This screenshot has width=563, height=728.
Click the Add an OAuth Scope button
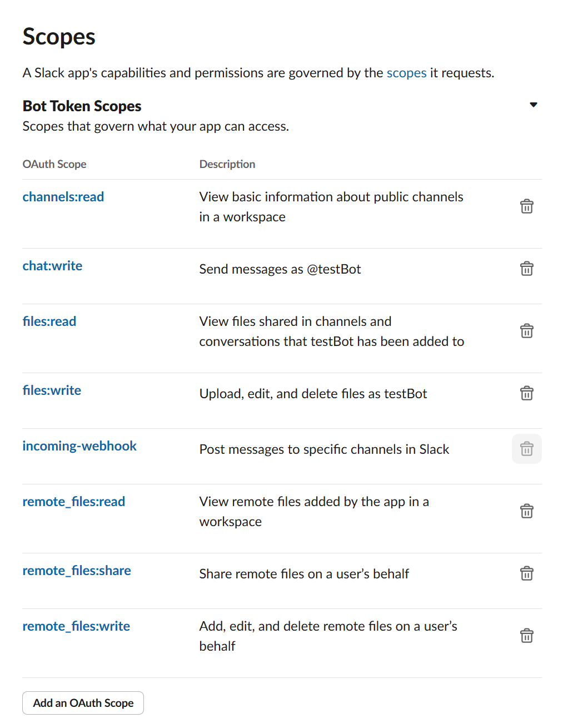[83, 703]
